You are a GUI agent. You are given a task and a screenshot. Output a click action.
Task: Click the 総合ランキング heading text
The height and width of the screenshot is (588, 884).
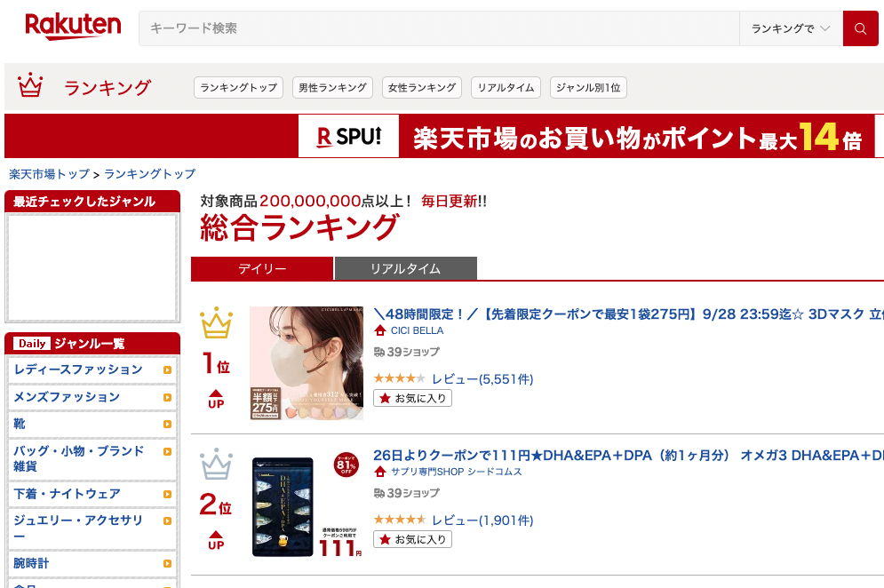point(299,227)
